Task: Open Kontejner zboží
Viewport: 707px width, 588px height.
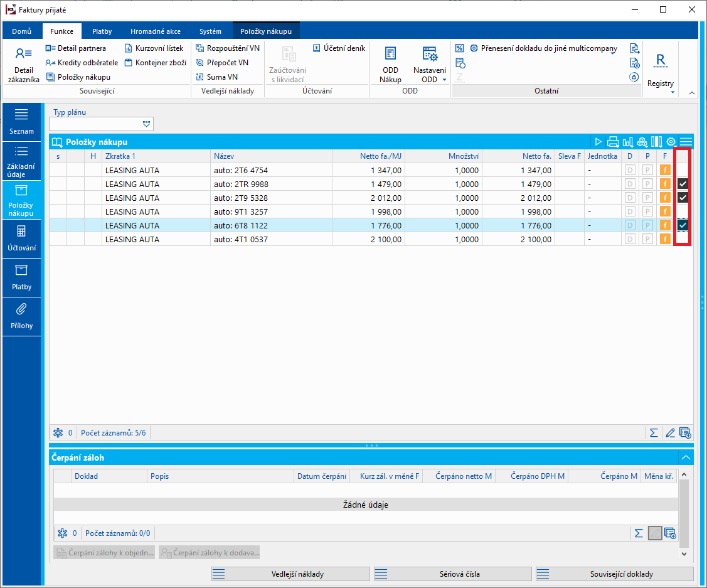Action: pyautogui.click(x=155, y=63)
